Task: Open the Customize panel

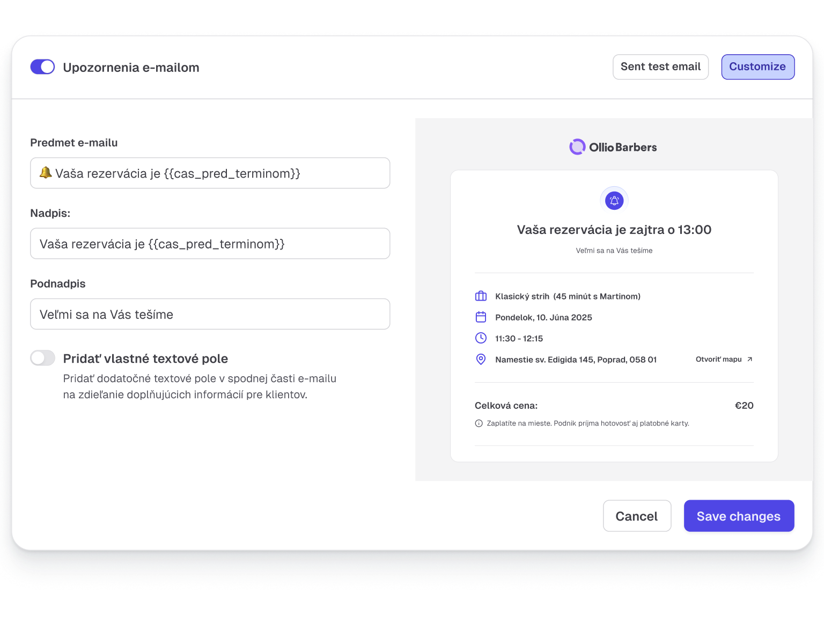Action: (x=757, y=67)
